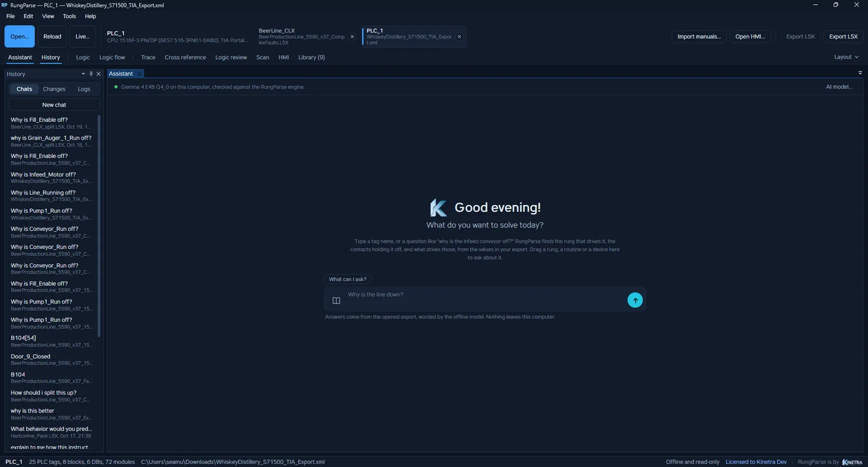Start a New chat

point(54,105)
